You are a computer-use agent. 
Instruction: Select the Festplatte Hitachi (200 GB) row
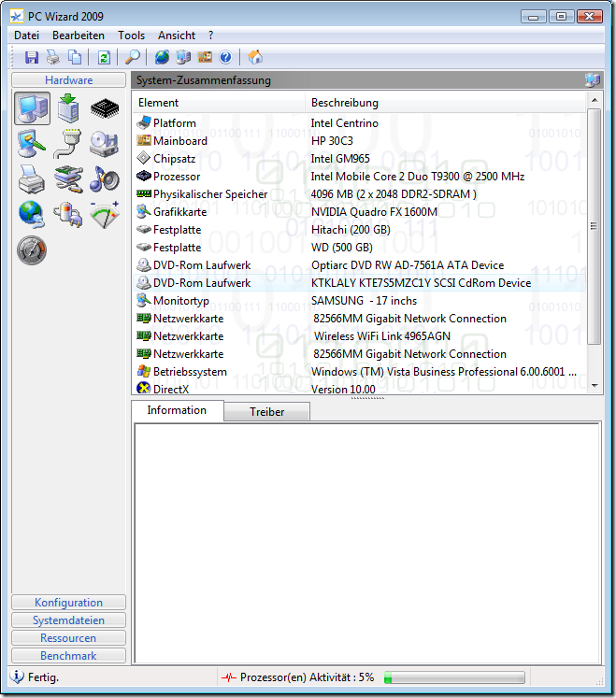coord(359,230)
